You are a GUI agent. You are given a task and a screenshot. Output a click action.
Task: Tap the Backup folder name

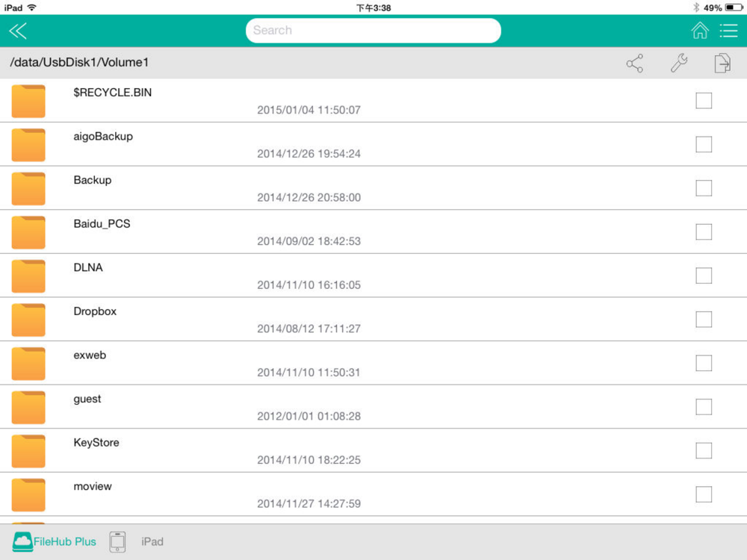pos(93,181)
